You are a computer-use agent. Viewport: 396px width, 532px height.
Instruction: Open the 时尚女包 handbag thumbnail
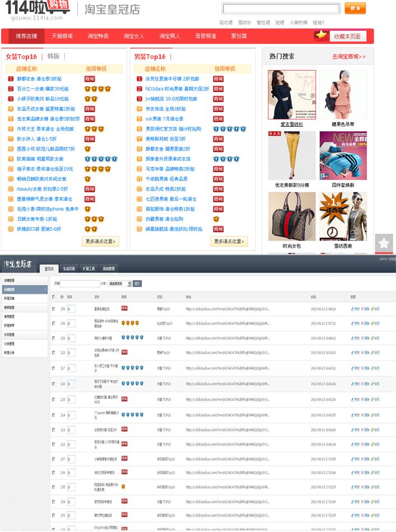tap(292, 216)
